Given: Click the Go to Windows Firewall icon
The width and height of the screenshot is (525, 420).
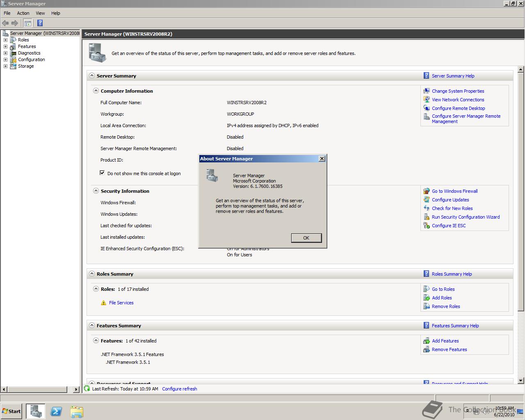Looking at the screenshot, I should pos(427,191).
